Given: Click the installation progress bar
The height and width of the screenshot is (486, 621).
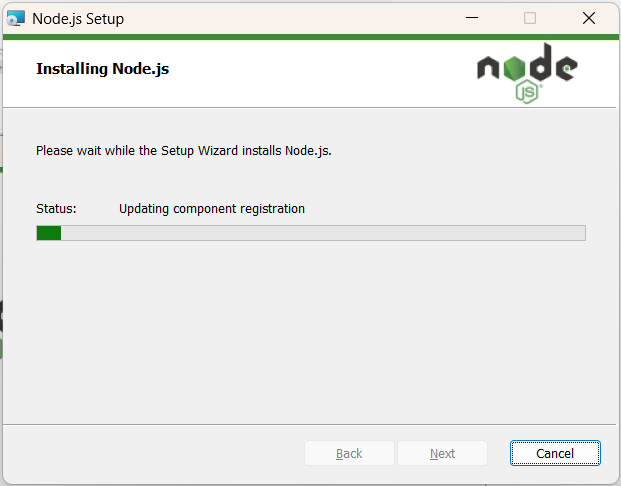Looking at the screenshot, I should pyautogui.click(x=311, y=233).
